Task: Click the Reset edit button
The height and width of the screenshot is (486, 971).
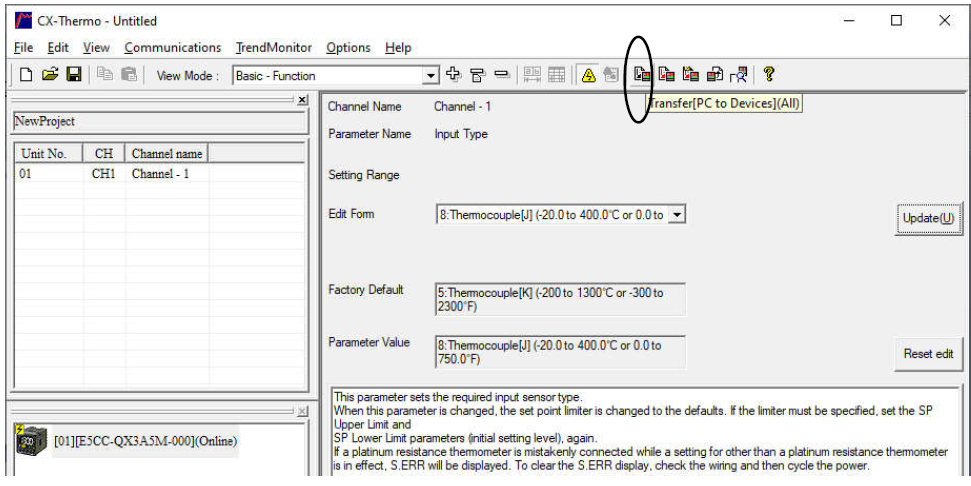Action: [x=928, y=354]
